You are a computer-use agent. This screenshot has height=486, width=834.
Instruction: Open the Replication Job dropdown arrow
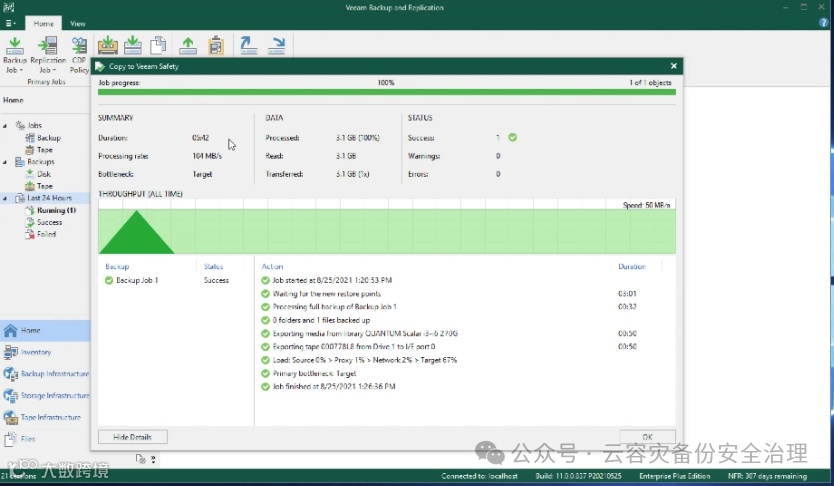coord(54,70)
